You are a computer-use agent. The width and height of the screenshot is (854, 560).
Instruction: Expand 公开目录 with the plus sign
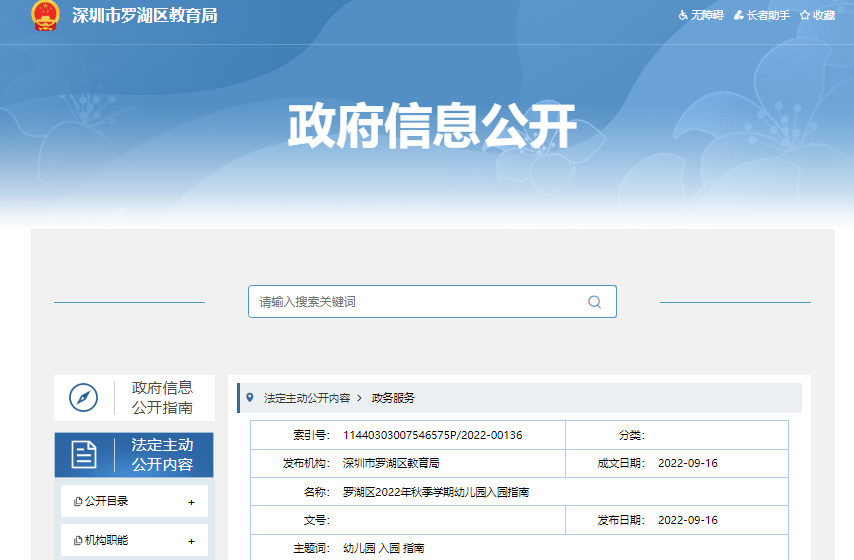coord(191,502)
